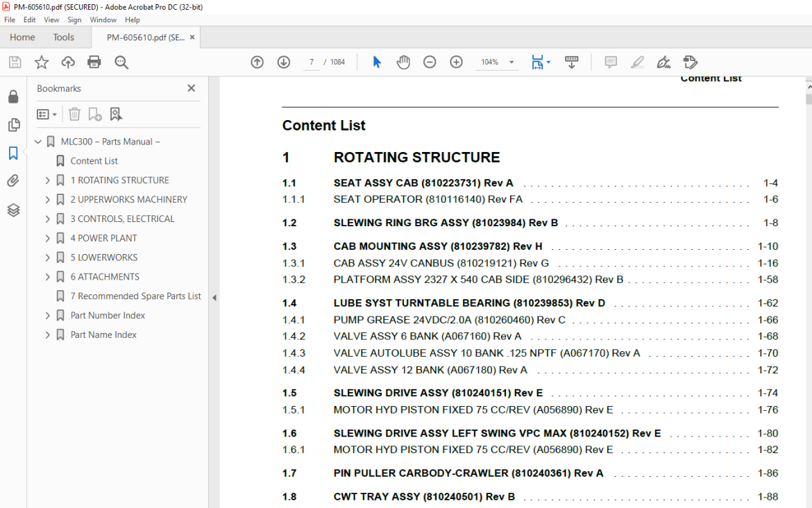Open zoom level dropdown arrow
Image resolution: width=812 pixels, height=508 pixels.
pyautogui.click(x=511, y=62)
